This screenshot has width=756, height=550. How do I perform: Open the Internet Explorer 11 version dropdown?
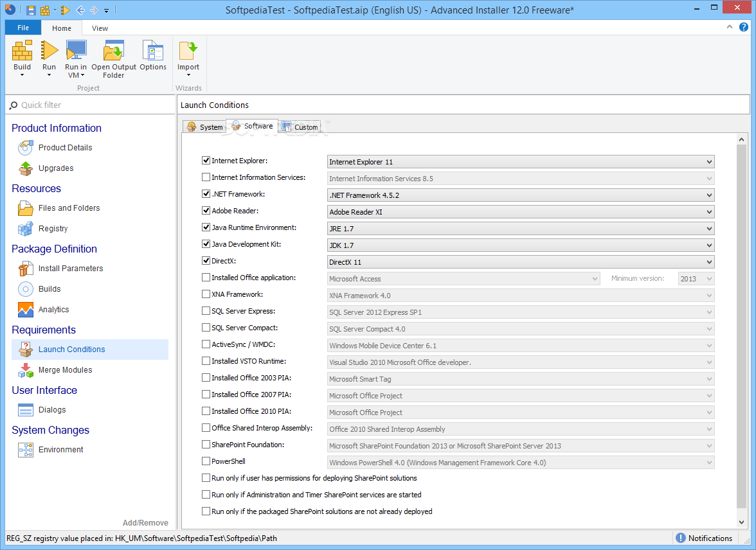point(521,162)
